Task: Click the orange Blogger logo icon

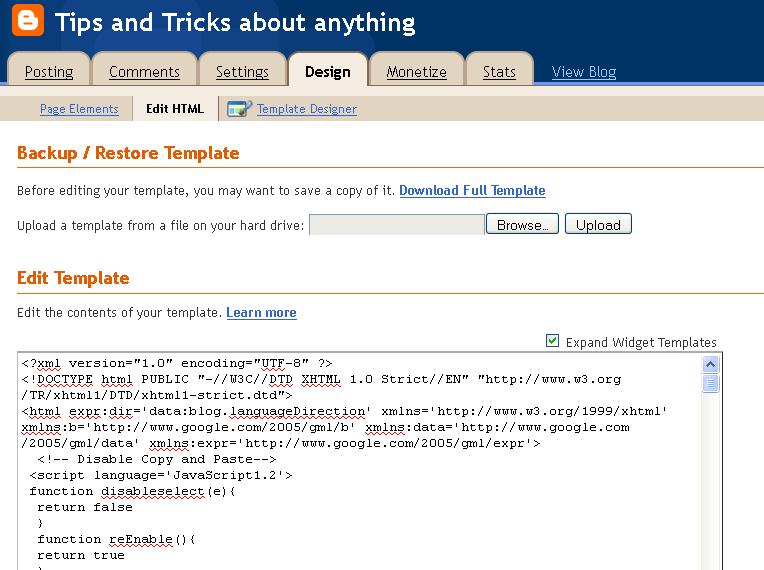Action: tap(28, 20)
